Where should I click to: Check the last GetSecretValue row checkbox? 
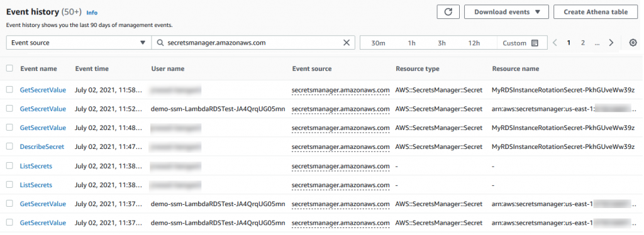pos(9,222)
